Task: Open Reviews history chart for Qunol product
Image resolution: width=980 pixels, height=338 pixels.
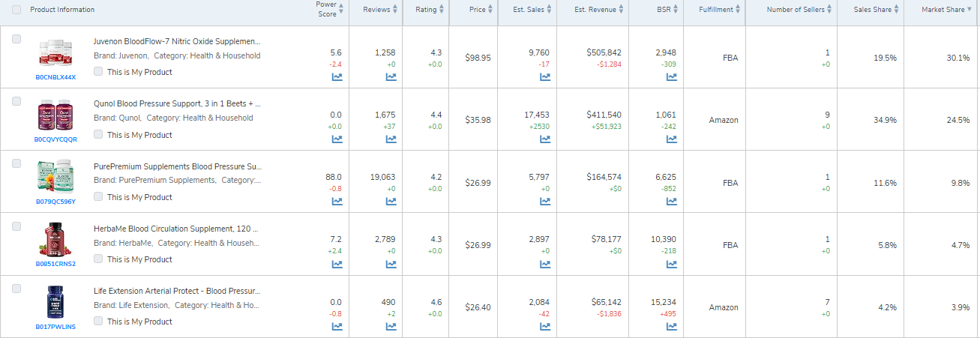Action: 391,139
